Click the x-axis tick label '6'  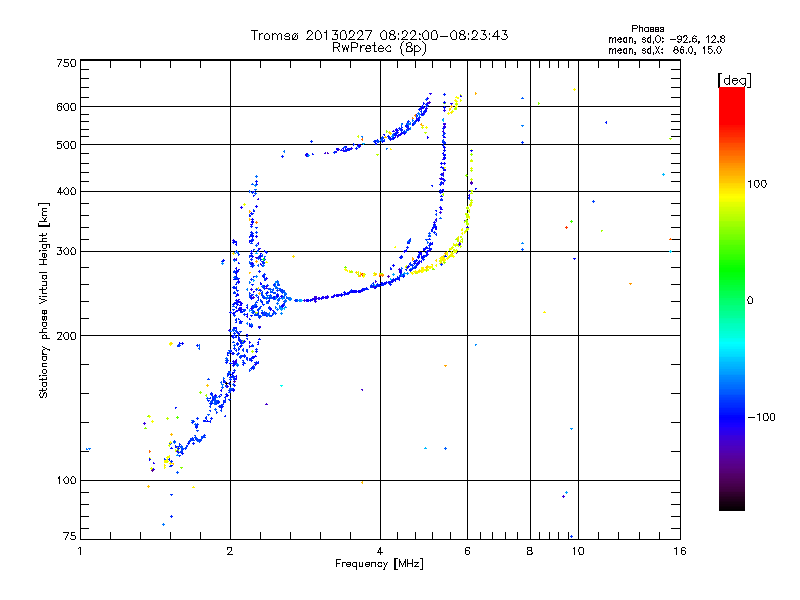coord(467,551)
